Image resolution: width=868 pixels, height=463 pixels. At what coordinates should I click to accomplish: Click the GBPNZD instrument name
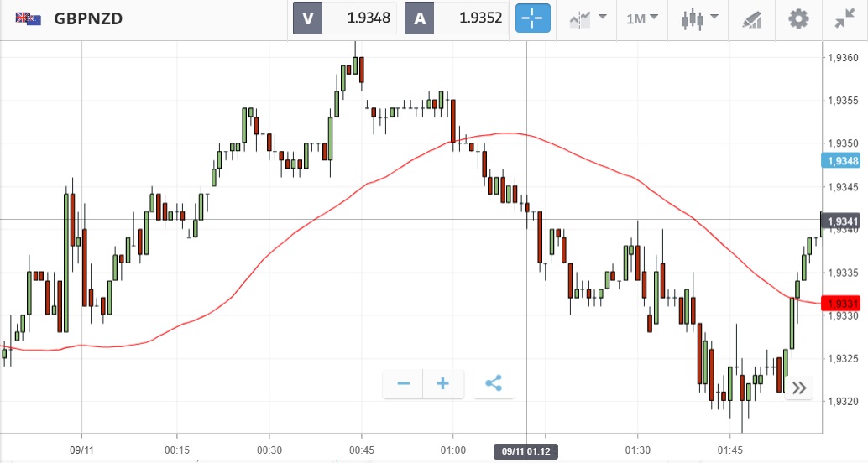(88, 18)
